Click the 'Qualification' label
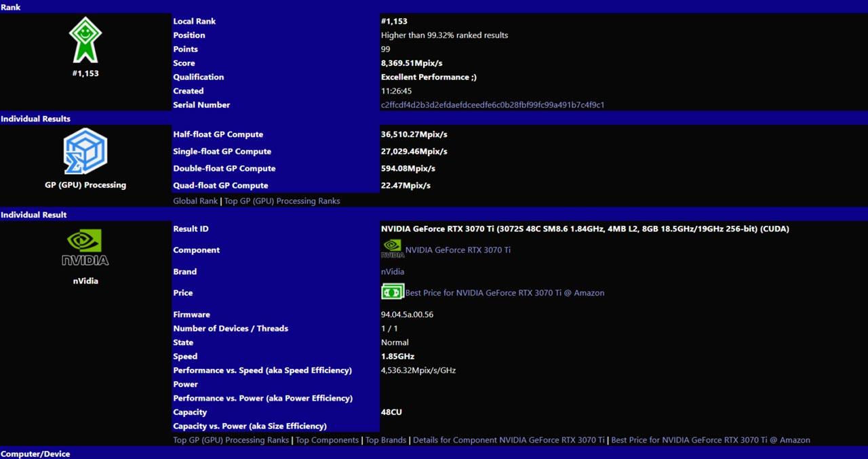Viewport: 868px width, 459px height. pos(198,77)
